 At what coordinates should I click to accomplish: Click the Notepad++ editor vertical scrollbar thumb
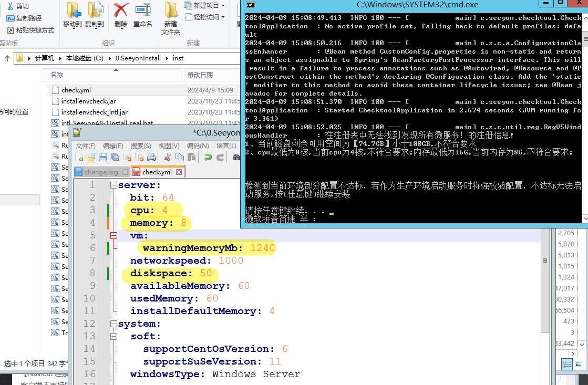coord(545,261)
